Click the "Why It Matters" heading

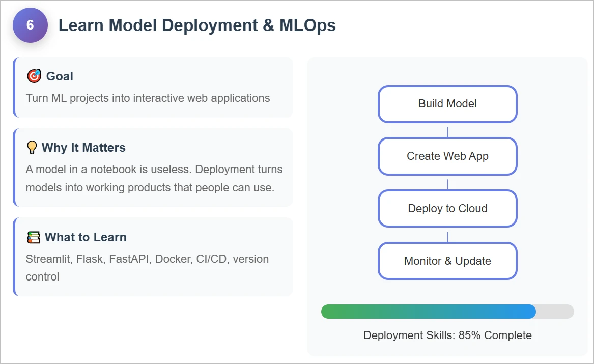[x=83, y=147]
